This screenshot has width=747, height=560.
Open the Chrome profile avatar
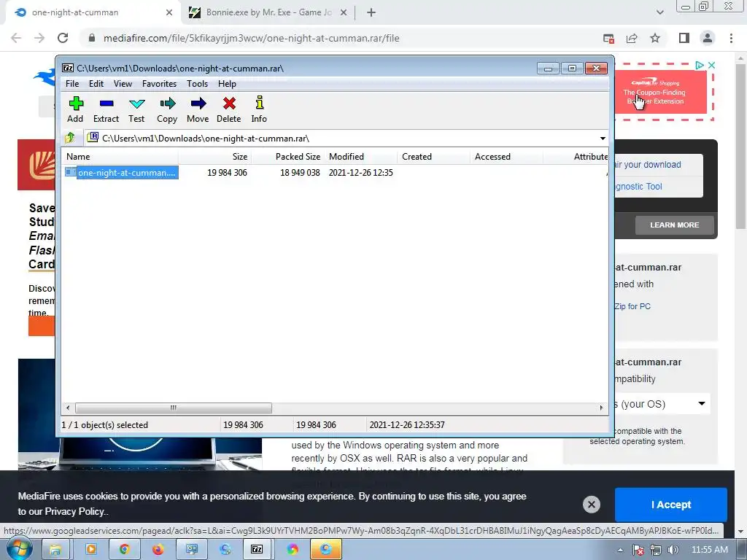(x=708, y=38)
